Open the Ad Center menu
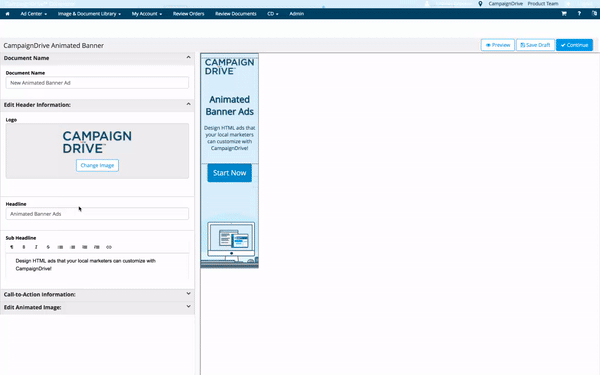 pos(34,14)
